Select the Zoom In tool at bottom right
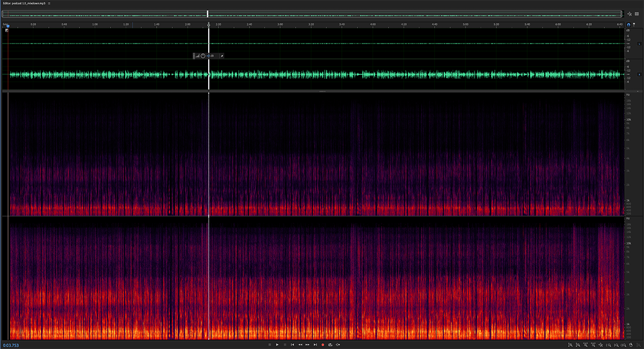This screenshot has width=644, height=349. pyautogui.click(x=609, y=345)
